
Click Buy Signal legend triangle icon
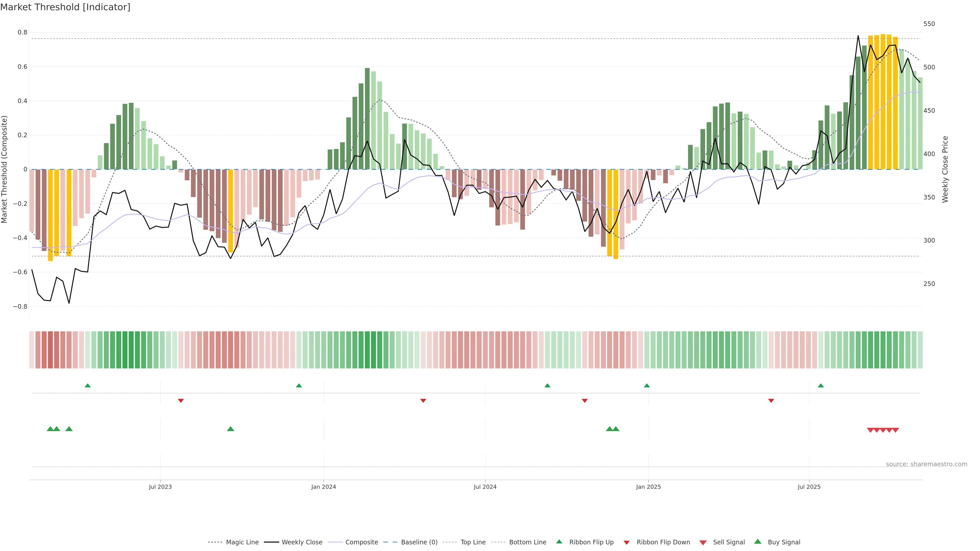pyautogui.click(x=758, y=542)
